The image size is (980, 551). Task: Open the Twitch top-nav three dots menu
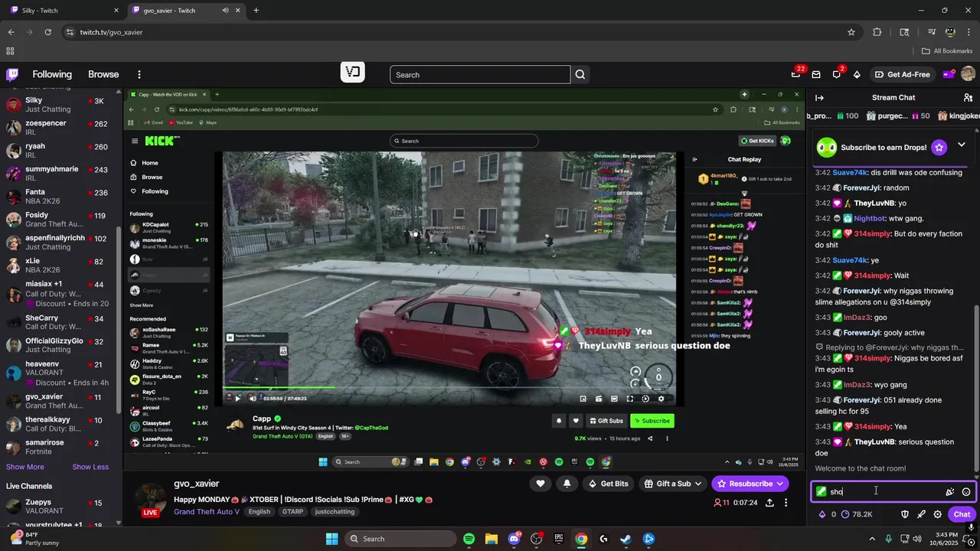(x=139, y=74)
